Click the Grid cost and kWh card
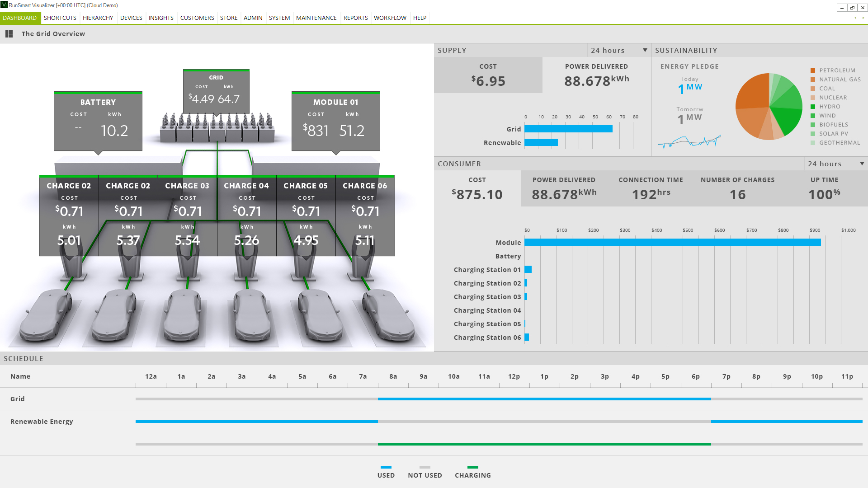The width and height of the screenshot is (868, 488). pos(216,92)
